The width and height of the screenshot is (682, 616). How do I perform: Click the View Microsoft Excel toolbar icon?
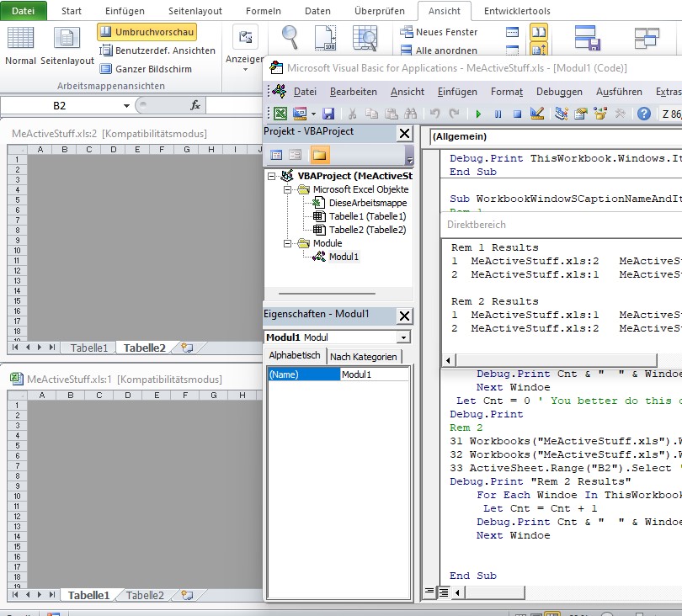(280, 114)
